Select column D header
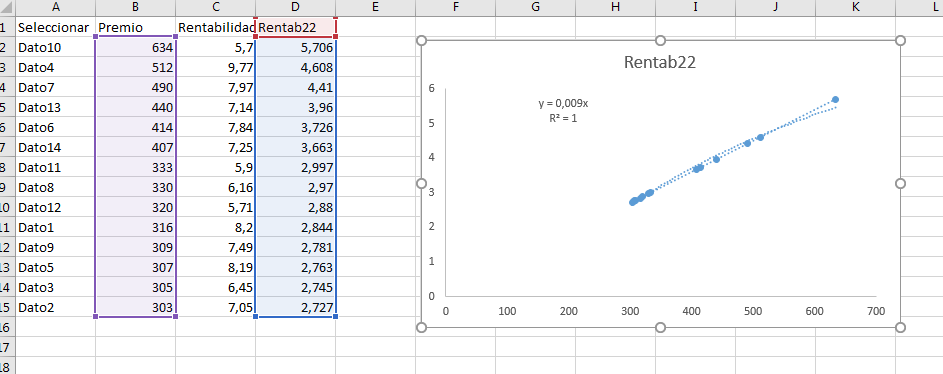 tap(295, 8)
